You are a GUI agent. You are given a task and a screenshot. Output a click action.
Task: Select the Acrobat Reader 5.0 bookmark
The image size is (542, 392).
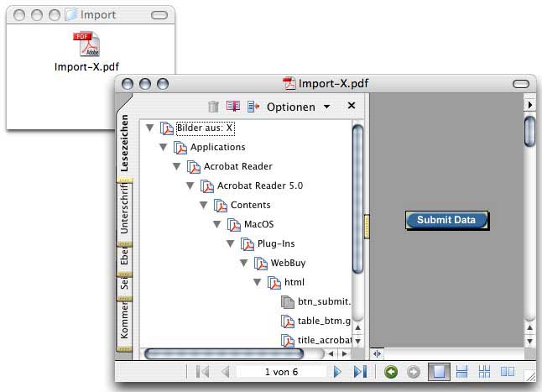[x=259, y=186]
